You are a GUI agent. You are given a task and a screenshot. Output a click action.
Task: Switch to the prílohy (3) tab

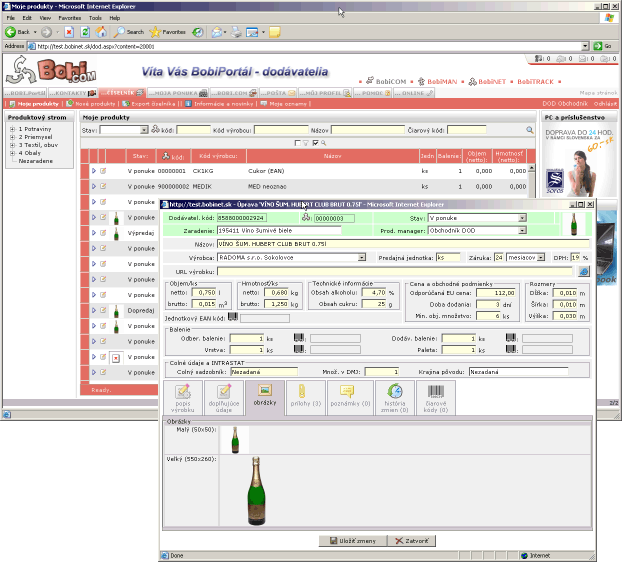[x=306, y=398]
